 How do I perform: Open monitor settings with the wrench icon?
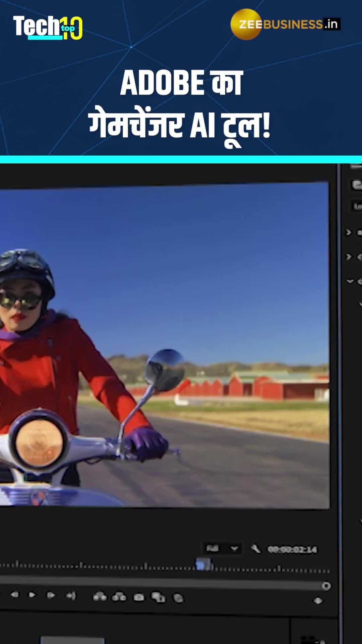[256, 549]
